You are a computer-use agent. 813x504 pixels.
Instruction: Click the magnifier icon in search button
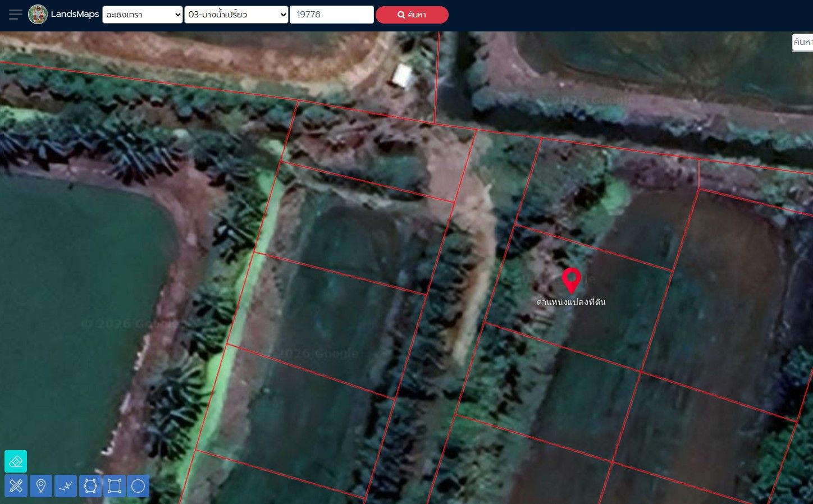(401, 15)
